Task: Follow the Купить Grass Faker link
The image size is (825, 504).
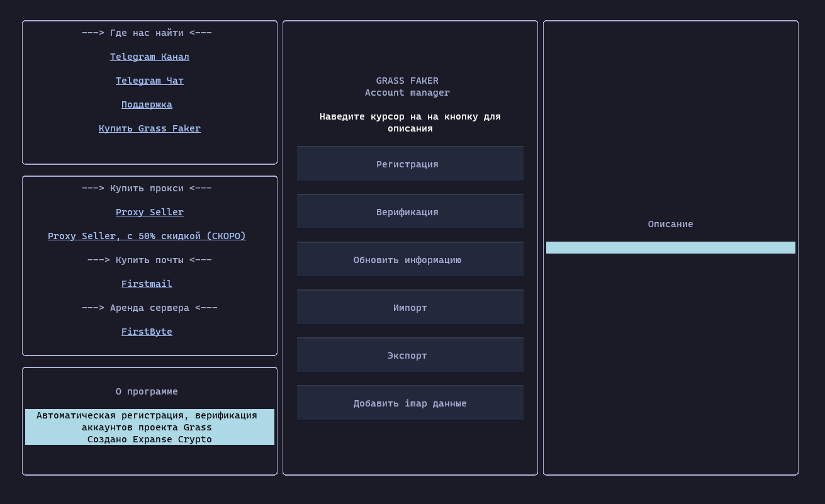Action: tap(149, 128)
